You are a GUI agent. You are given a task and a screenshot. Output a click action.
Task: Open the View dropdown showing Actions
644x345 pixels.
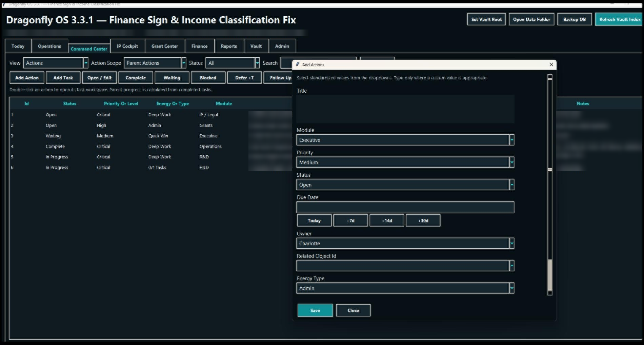[86, 63]
